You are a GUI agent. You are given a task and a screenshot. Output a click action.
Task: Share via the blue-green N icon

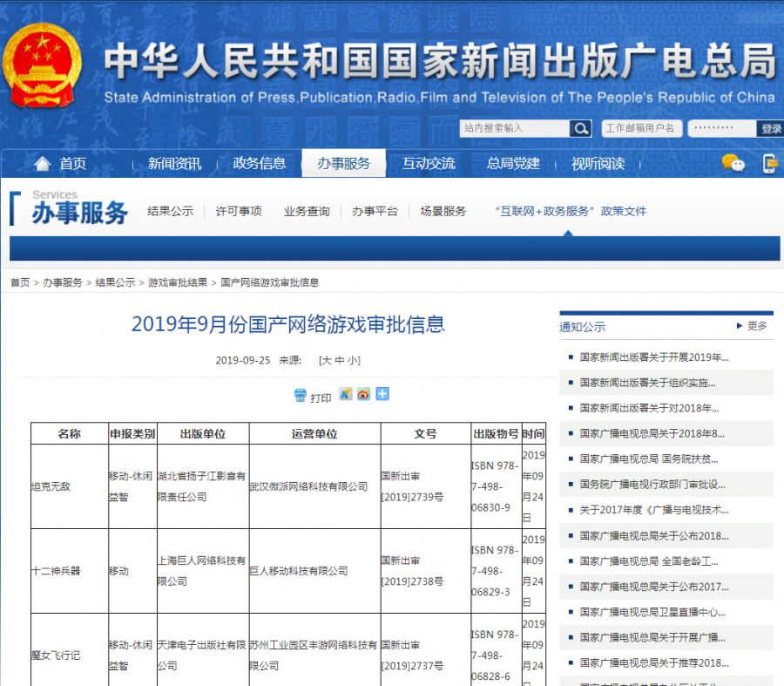click(346, 394)
